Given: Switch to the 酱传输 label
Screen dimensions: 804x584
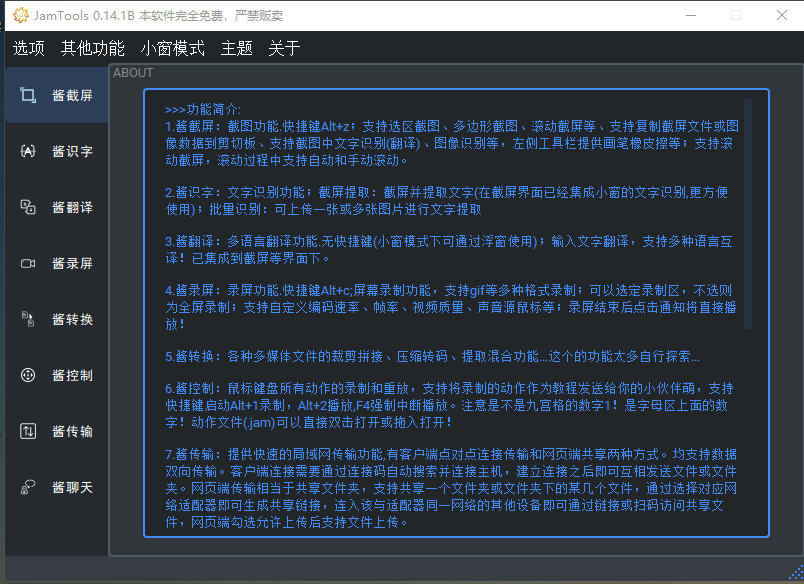Looking at the screenshot, I should [72, 431].
